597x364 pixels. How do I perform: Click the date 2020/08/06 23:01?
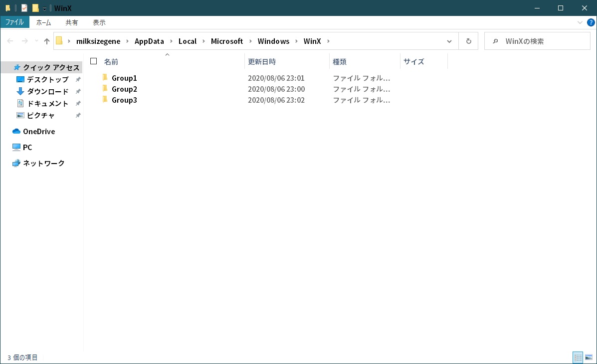[276, 78]
